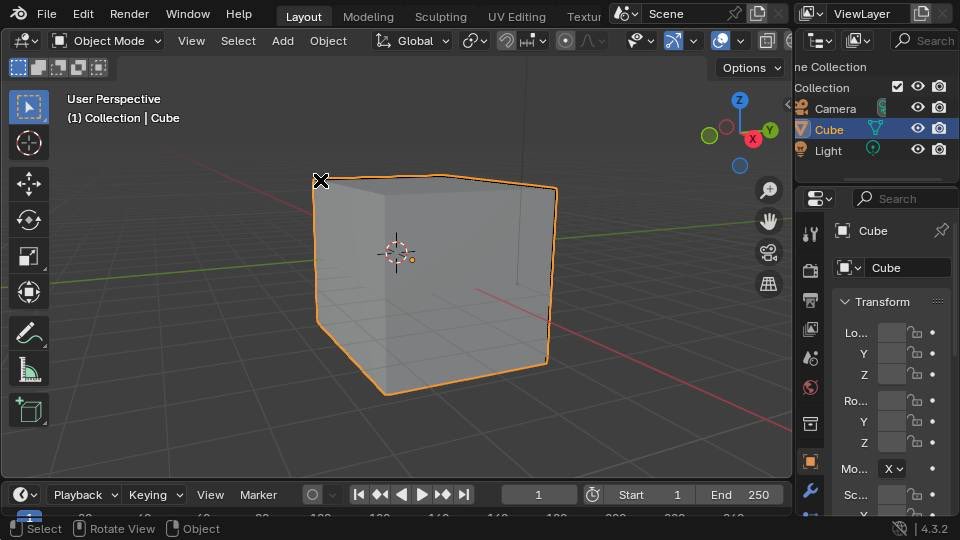
Task: Toggle visibility of the Camera object
Action: 917,107
